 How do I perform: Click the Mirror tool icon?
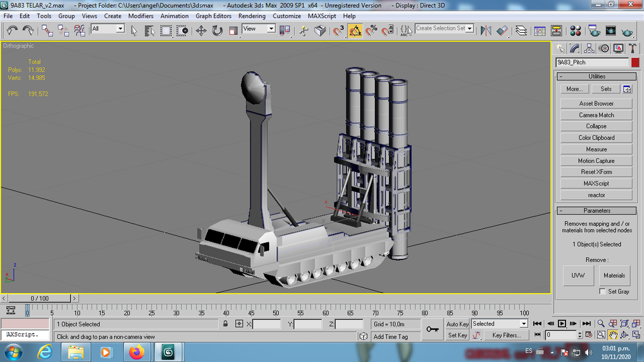(486, 30)
